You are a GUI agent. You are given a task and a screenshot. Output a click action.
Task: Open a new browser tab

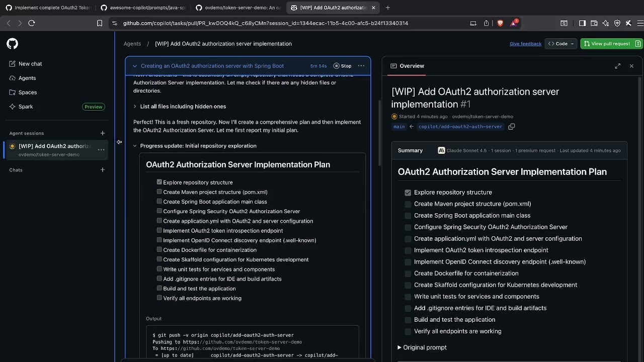click(x=388, y=8)
